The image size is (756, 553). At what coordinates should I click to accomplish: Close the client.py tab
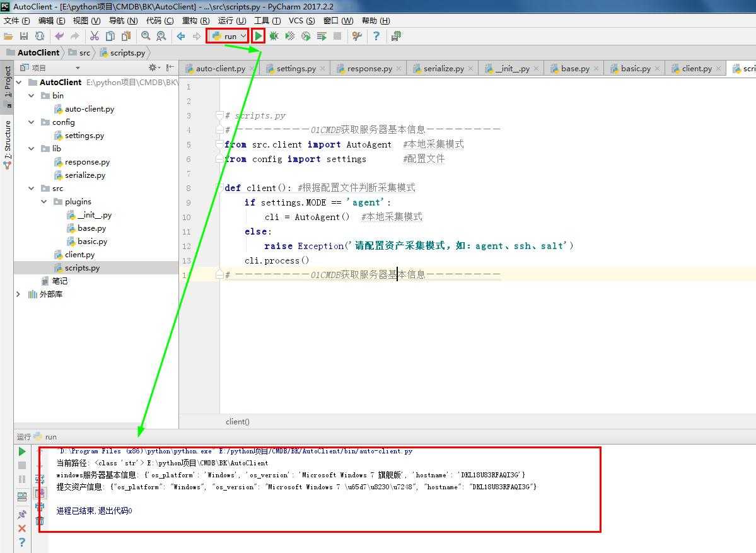[718, 69]
